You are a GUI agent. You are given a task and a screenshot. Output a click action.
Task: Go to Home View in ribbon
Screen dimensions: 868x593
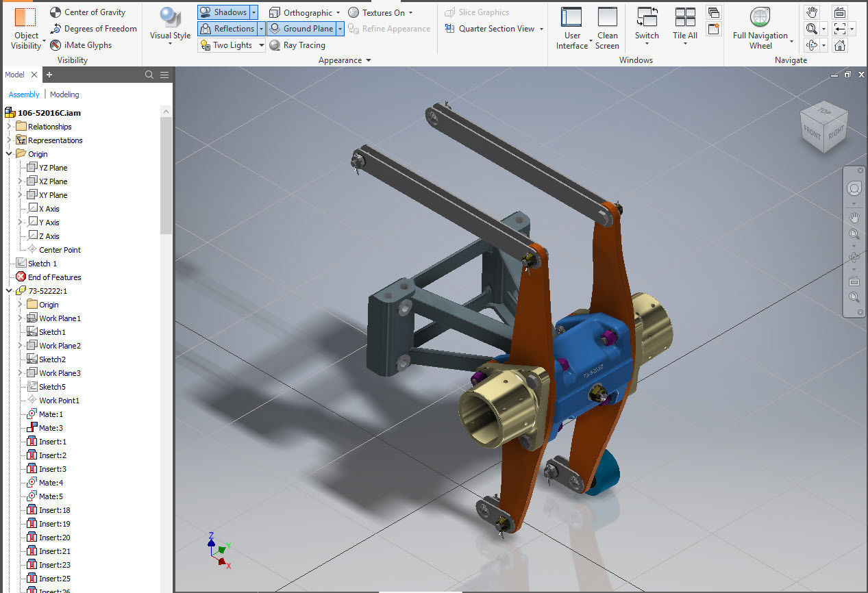pyautogui.click(x=839, y=45)
